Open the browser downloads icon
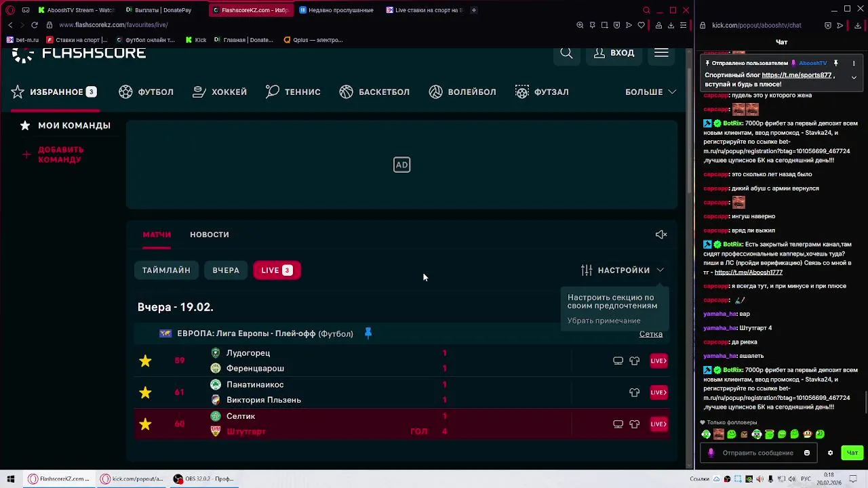 pyautogui.click(x=671, y=25)
